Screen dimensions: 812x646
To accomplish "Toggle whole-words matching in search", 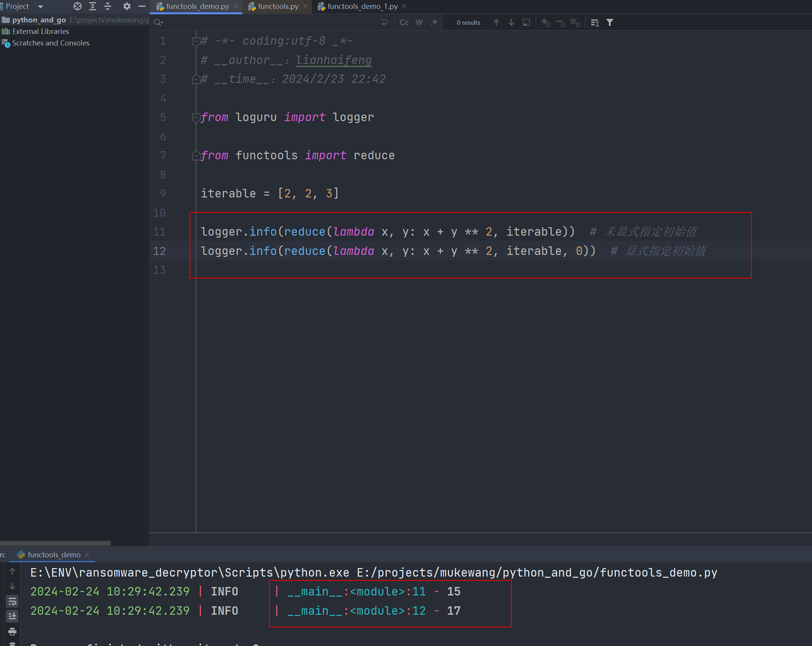I will 419,22.
